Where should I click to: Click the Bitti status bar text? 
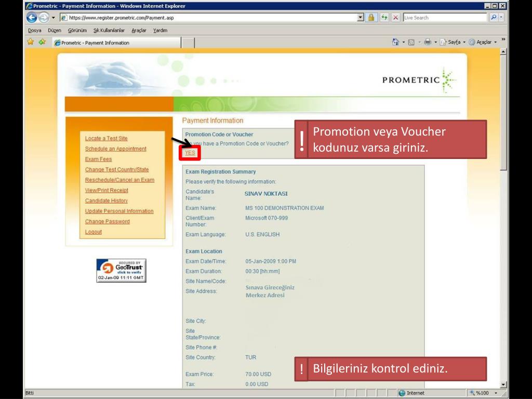30,393
